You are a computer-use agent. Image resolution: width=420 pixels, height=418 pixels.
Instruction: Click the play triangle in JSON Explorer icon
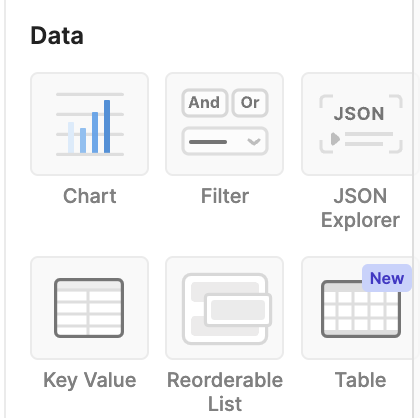[x=335, y=139]
